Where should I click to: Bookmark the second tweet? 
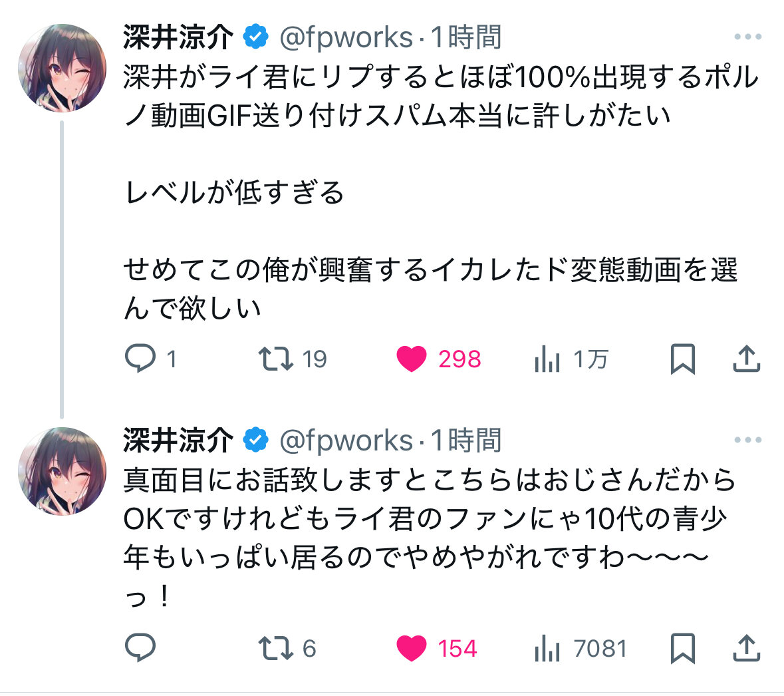[682, 648]
